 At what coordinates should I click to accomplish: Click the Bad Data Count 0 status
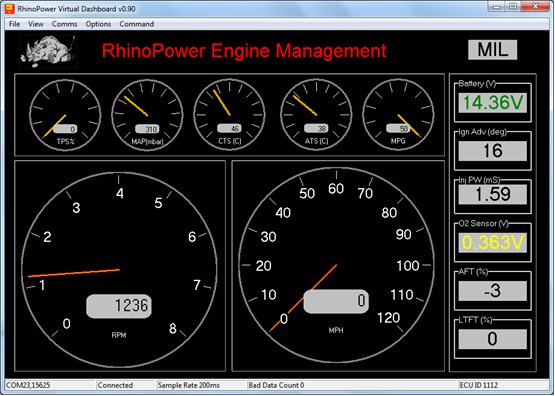352,385
